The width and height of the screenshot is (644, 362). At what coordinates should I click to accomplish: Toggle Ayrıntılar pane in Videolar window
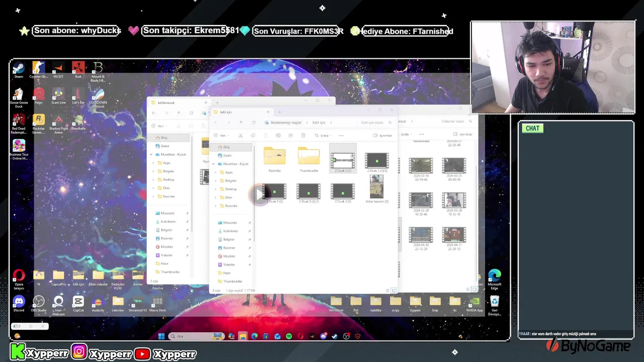(x=463, y=134)
